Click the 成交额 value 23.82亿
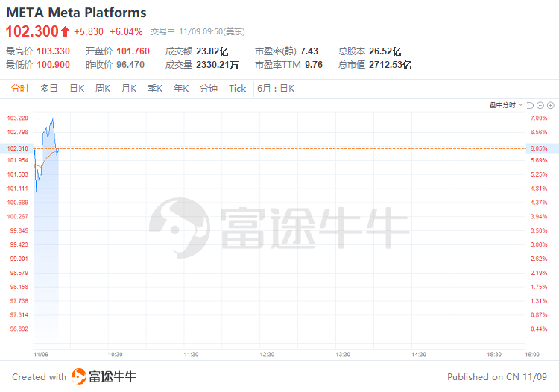This screenshot has width=559, height=392. [x=212, y=51]
